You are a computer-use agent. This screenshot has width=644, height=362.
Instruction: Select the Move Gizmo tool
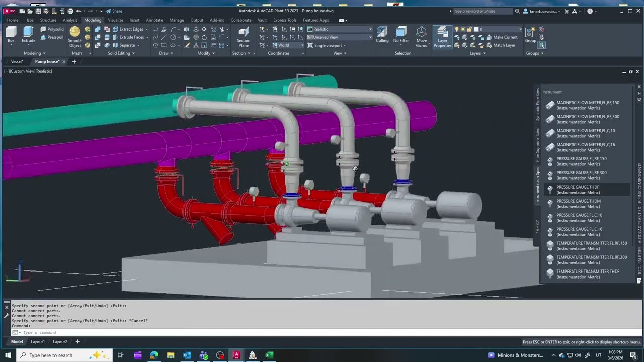422,37
